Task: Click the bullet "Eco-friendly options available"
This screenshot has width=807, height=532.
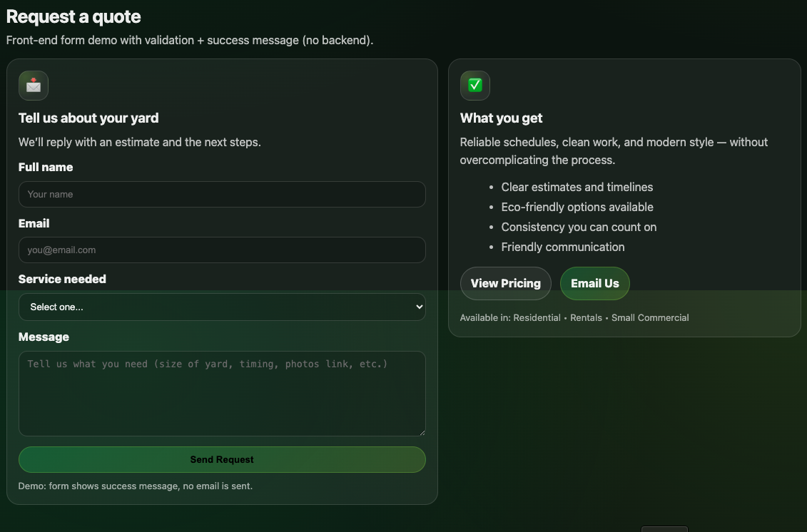Action: [x=577, y=207]
